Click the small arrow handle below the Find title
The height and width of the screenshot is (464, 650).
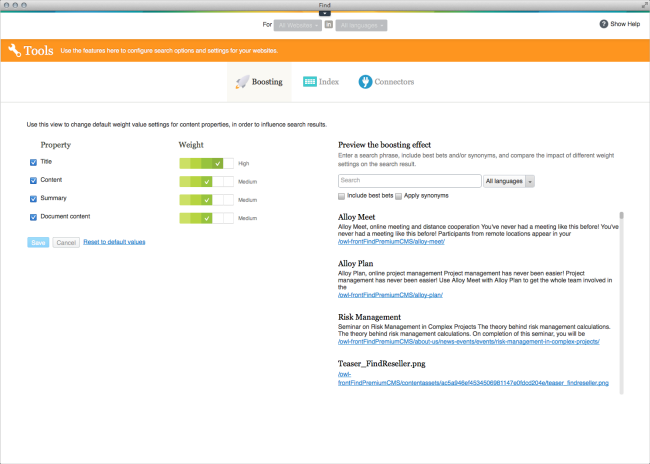click(x=324, y=13)
